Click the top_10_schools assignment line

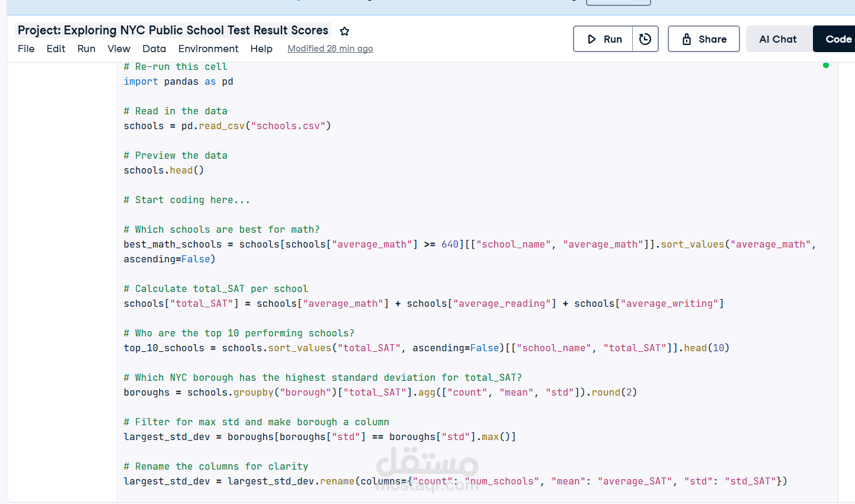[x=427, y=348]
